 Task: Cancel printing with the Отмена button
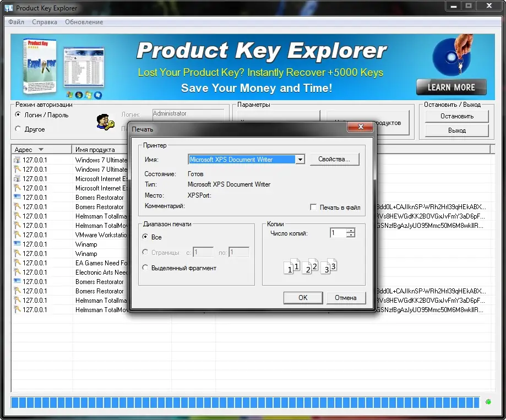click(346, 298)
